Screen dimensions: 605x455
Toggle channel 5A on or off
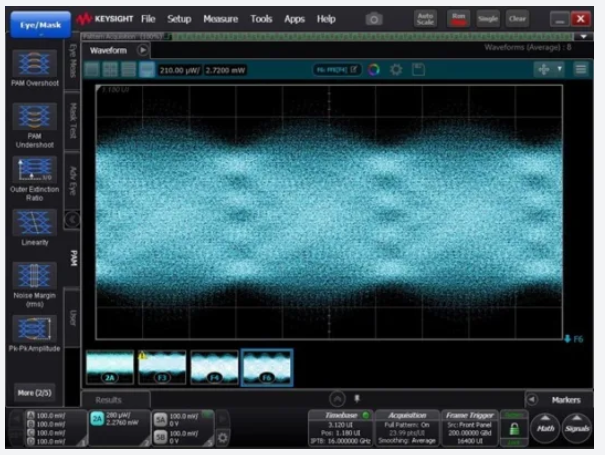coord(161,420)
